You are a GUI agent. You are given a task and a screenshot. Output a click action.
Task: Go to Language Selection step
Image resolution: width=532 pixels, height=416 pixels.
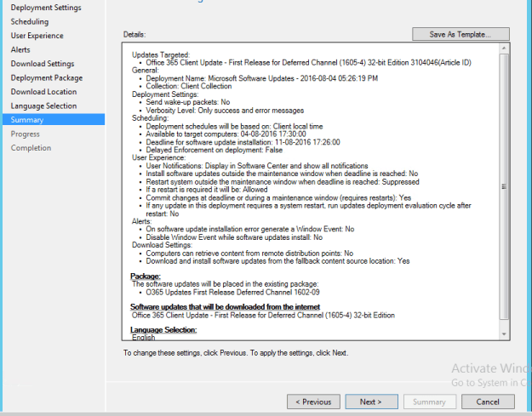tap(43, 106)
